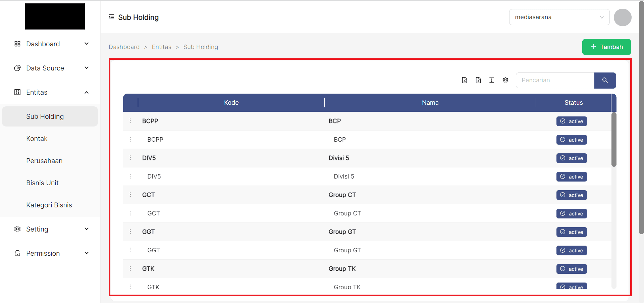Export the table as Excel file
The width and height of the screenshot is (644, 303).
(x=478, y=80)
